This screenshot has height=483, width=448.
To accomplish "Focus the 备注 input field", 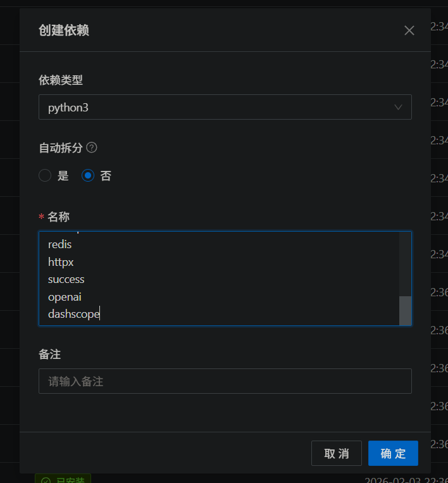I will coord(225,381).
